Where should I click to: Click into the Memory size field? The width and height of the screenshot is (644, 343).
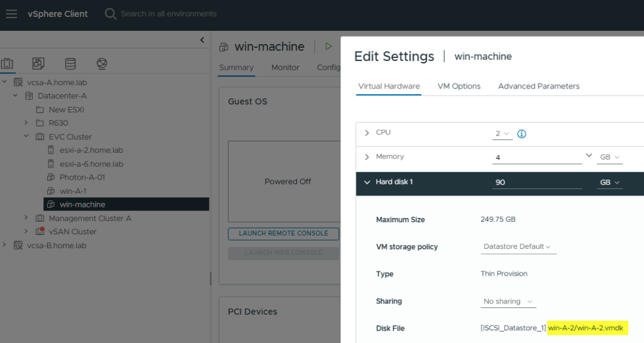537,158
